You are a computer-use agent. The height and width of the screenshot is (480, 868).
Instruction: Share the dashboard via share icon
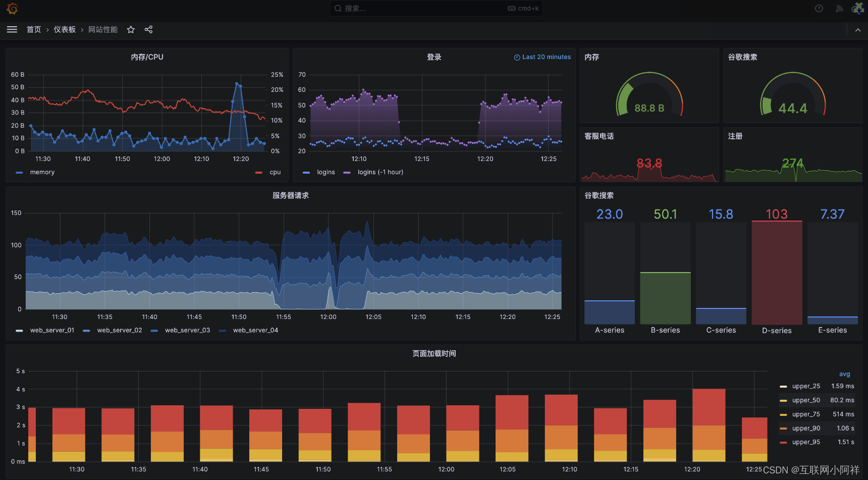click(x=148, y=30)
